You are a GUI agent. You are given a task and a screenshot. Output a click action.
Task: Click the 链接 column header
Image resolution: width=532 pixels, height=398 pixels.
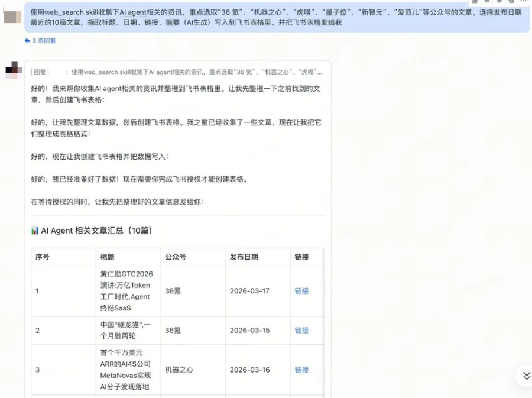[x=307, y=257]
